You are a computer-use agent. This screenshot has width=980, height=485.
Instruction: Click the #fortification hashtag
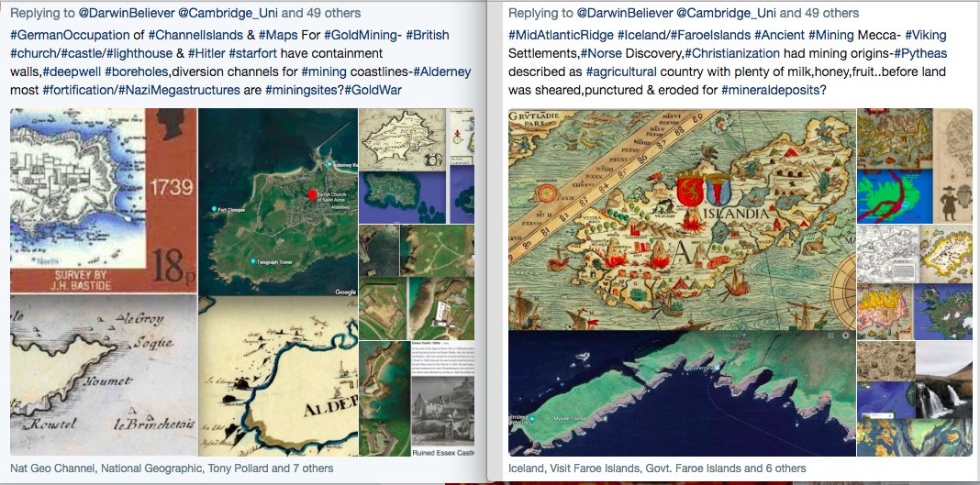click(x=78, y=90)
